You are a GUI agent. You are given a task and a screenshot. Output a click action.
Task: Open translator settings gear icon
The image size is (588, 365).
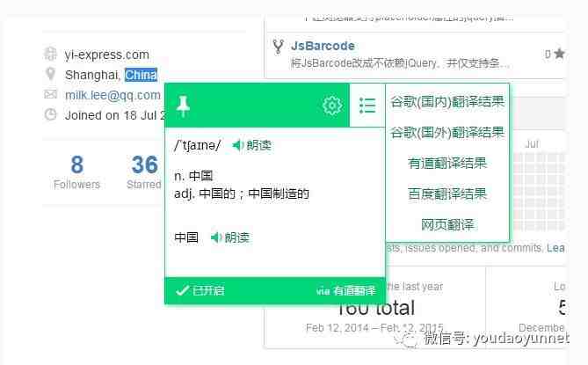[x=332, y=106]
